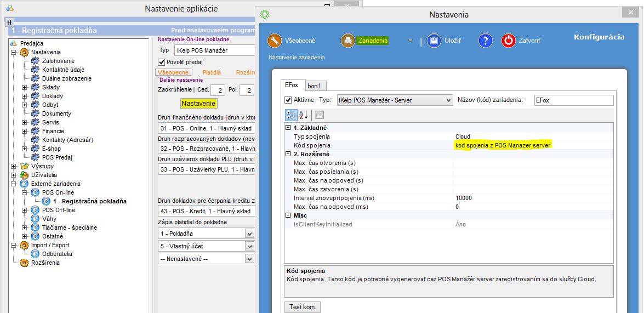
Task: Open the Zariadenia devices icon
Action: [x=348, y=41]
